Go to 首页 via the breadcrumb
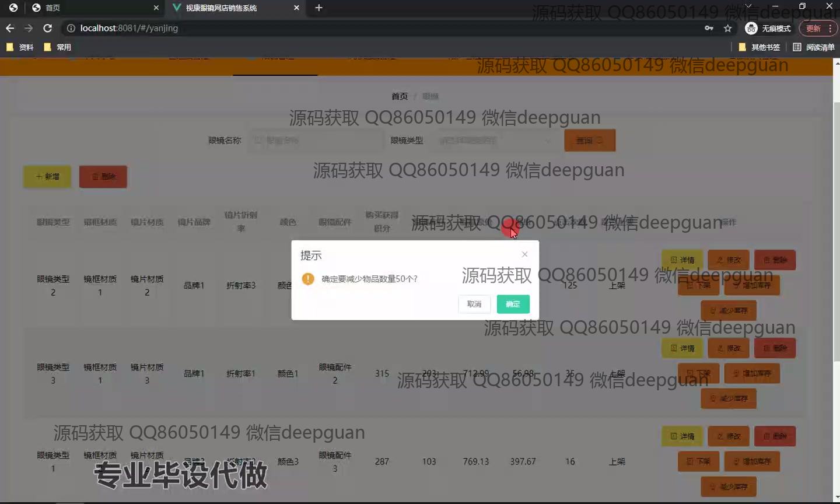The height and width of the screenshot is (504, 840). click(x=400, y=96)
